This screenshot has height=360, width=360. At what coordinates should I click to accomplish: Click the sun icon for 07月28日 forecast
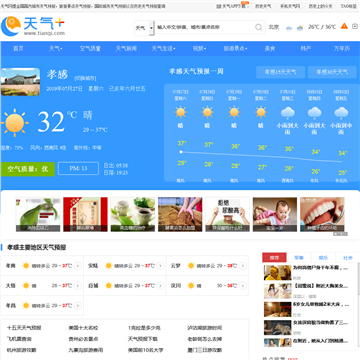click(207, 112)
